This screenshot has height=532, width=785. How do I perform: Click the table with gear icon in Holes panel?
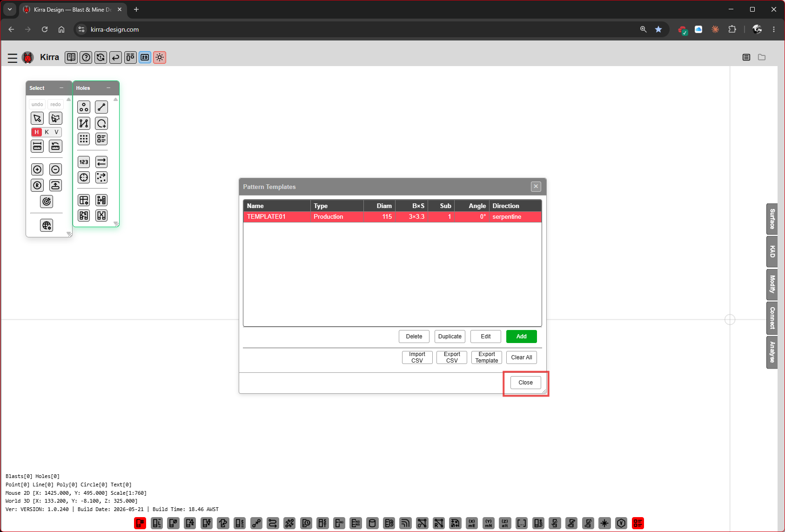(84, 200)
